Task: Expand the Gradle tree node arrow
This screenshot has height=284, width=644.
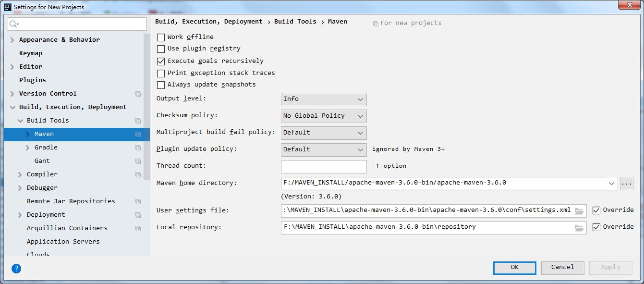Action: [x=28, y=148]
